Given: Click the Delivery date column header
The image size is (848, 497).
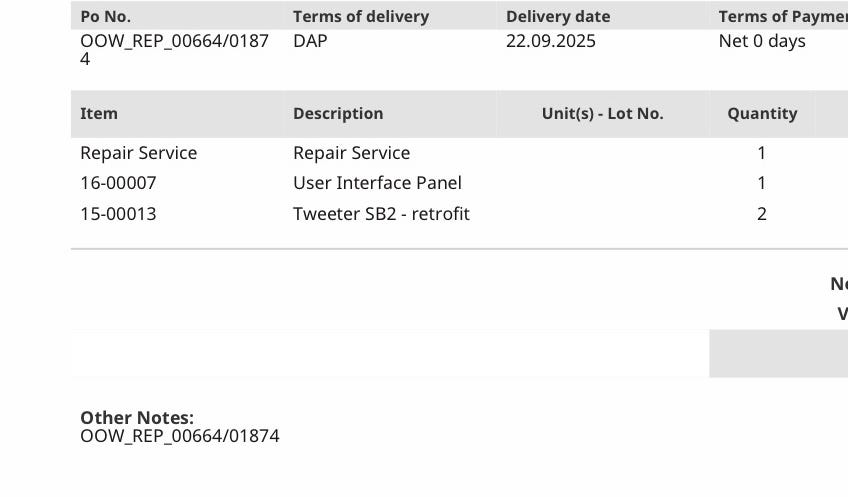Looking at the screenshot, I should [557, 16].
